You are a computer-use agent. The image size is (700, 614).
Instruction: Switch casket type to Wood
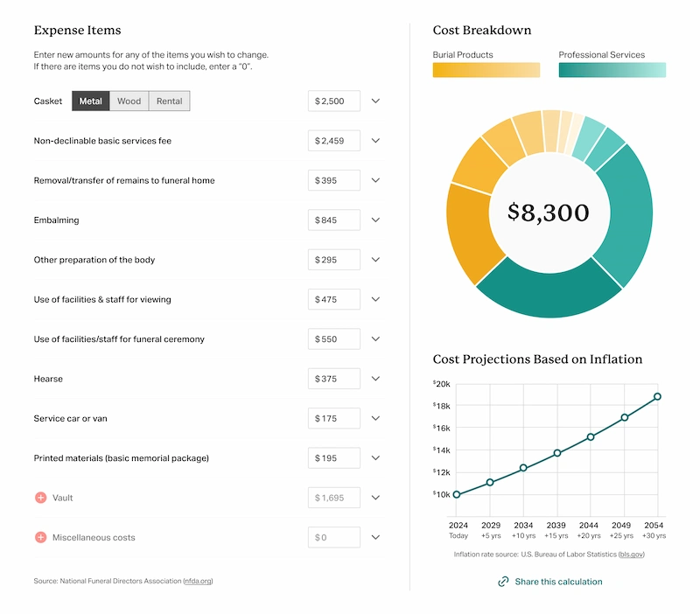pos(129,101)
